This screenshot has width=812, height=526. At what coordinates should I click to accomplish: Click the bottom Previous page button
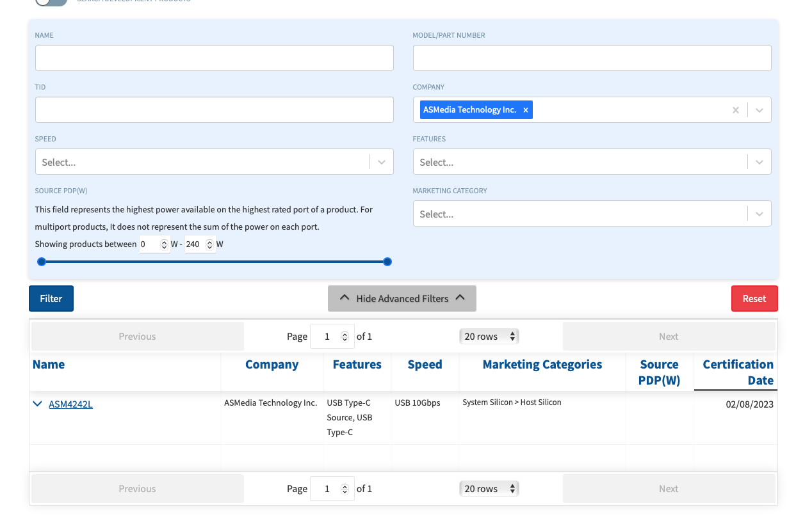tap(138, 489)
